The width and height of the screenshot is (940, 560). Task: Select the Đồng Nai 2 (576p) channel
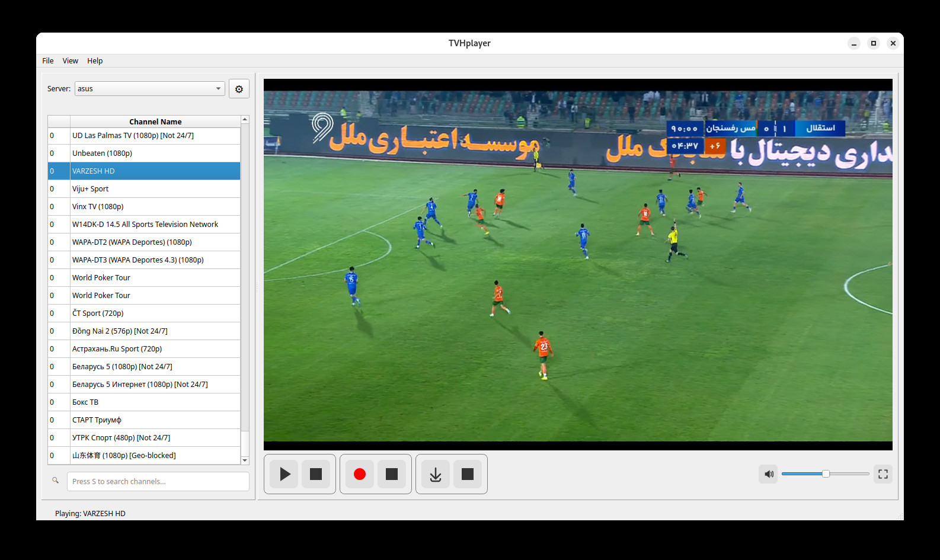pyautogui.click(x=144, y=331)
